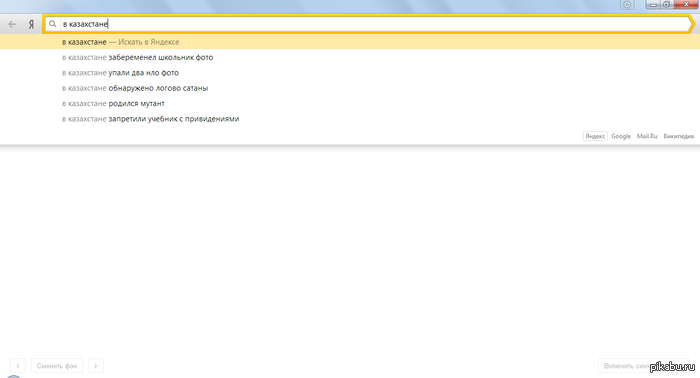Switch search engine to Google
The width and height of the screenshot is (700, 378).
click(621, 136)
